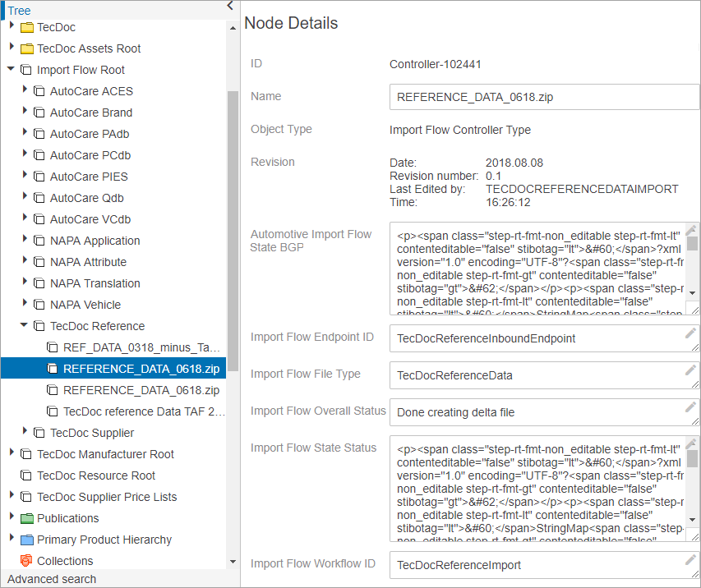701x588 pixels.
Task: Click node icon next to NAPA Application
Action: tap(39, 241)
